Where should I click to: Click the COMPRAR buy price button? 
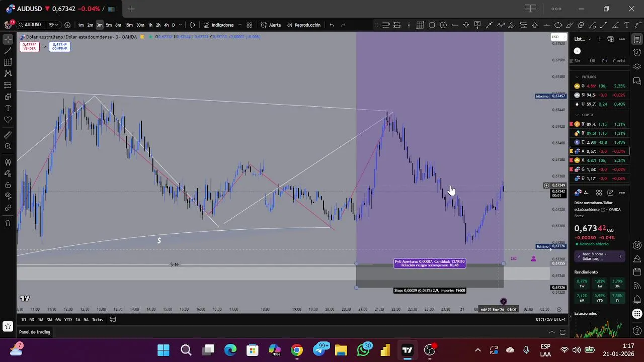tap(59, 46)
